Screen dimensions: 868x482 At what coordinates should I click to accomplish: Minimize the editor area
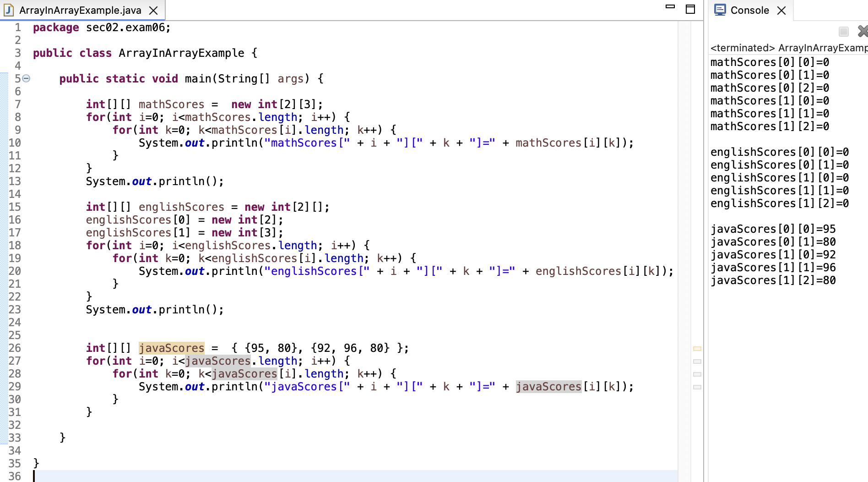point(670,7)
